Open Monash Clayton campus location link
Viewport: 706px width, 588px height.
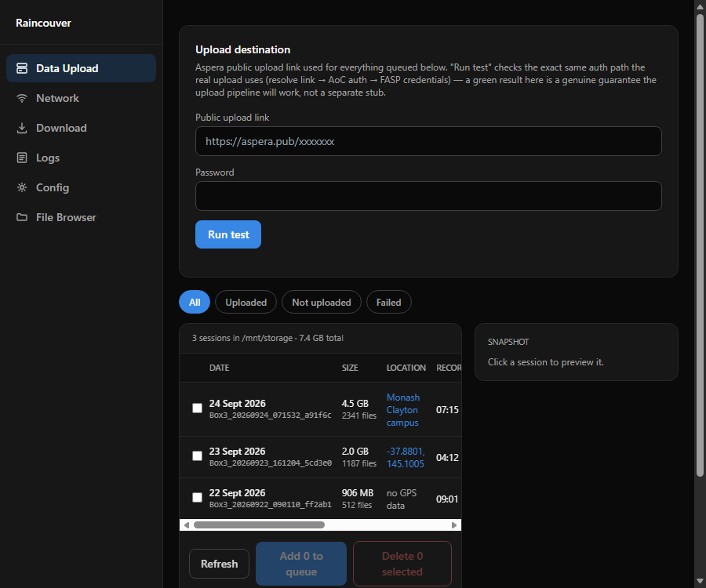pyautogui.click(x=403, y=410)
